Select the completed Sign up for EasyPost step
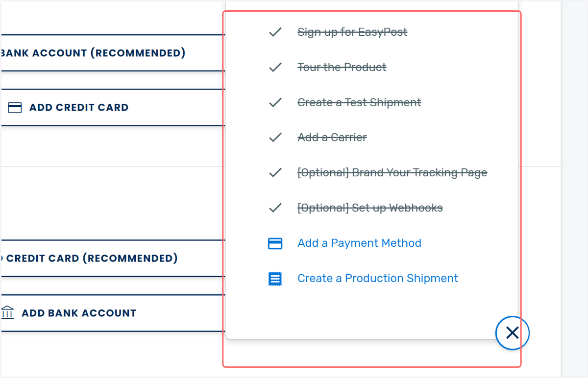The image size is (588, 378). click(x=352, y=32)
